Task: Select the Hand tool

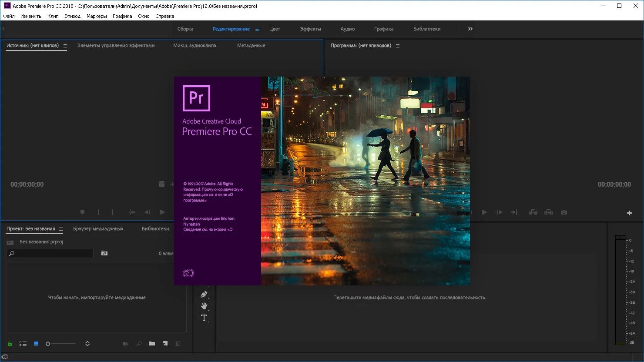Action: tap(204, 306)
